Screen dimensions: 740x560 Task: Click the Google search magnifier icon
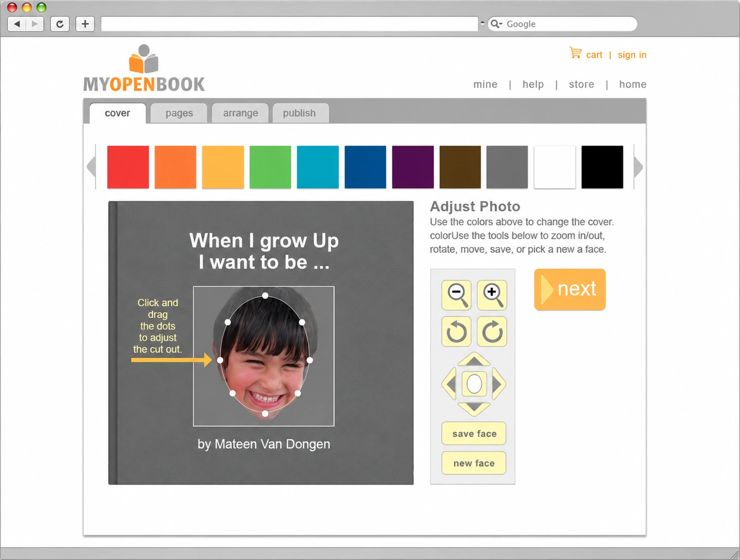tap(496, 24)
